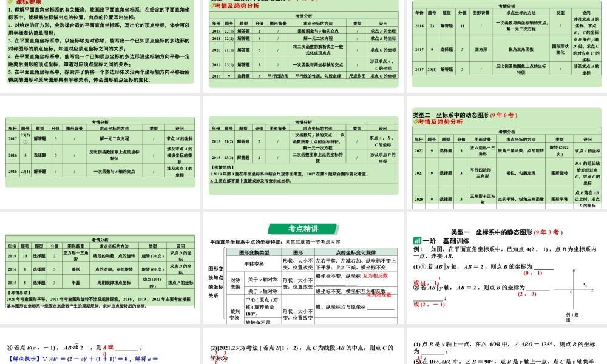Click the coordinate axes diagram labeled 例1题图
Image resolution: width=607 pixels, height=364 pixels.
click(x=574, y=291)
